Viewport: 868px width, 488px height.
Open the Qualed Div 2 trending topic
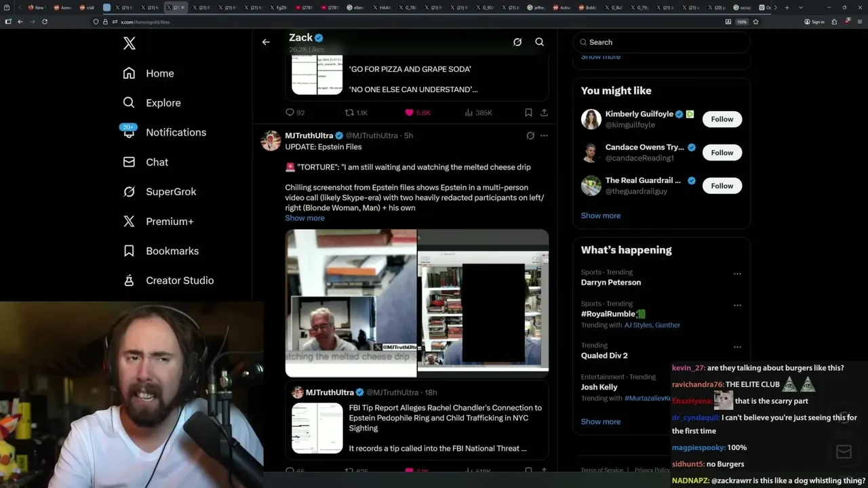(x=604, y=356)
